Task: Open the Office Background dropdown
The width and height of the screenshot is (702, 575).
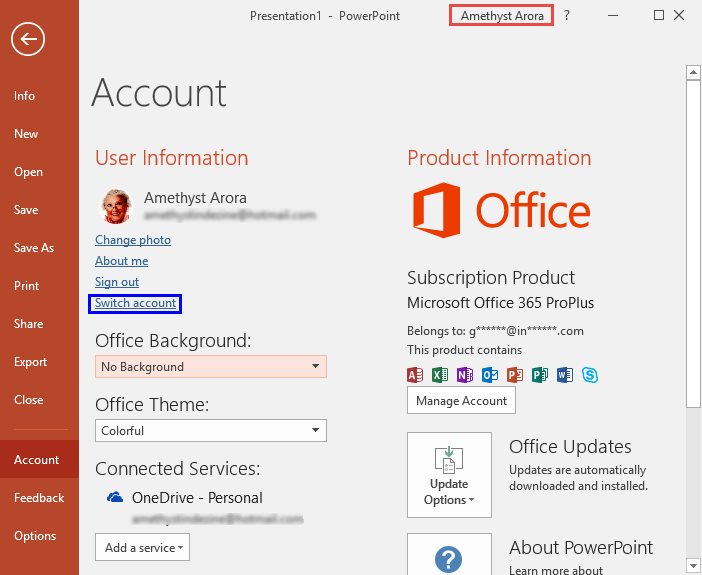Action: pos(210,367)
